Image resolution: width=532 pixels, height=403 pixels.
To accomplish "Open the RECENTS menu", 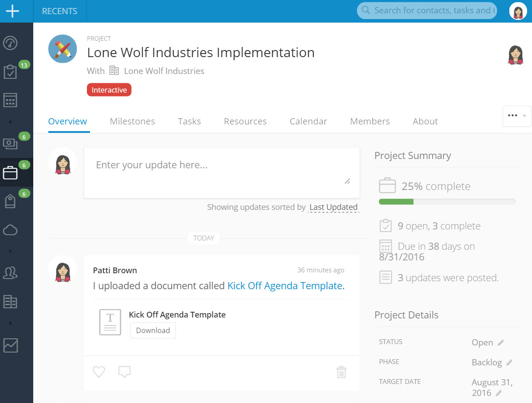I will (60, 11).
